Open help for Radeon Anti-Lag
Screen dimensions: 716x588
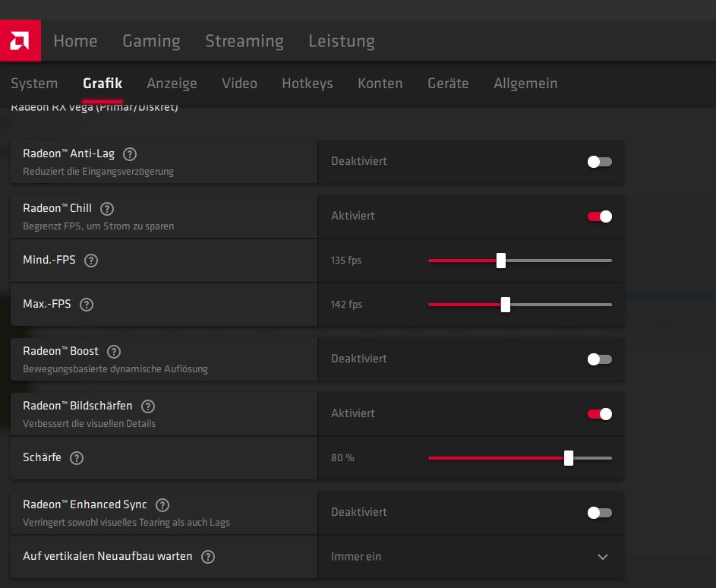[130, 154]
